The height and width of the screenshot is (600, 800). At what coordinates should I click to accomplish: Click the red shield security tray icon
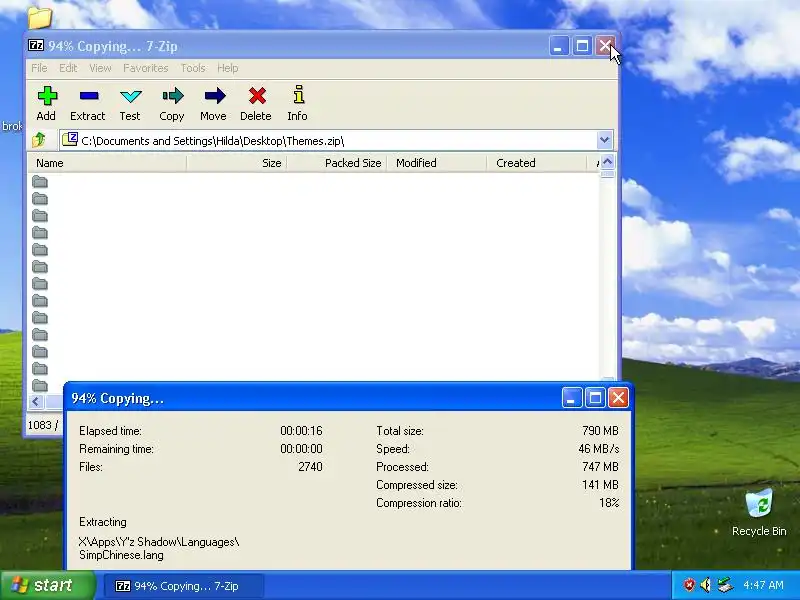(689, 585)
